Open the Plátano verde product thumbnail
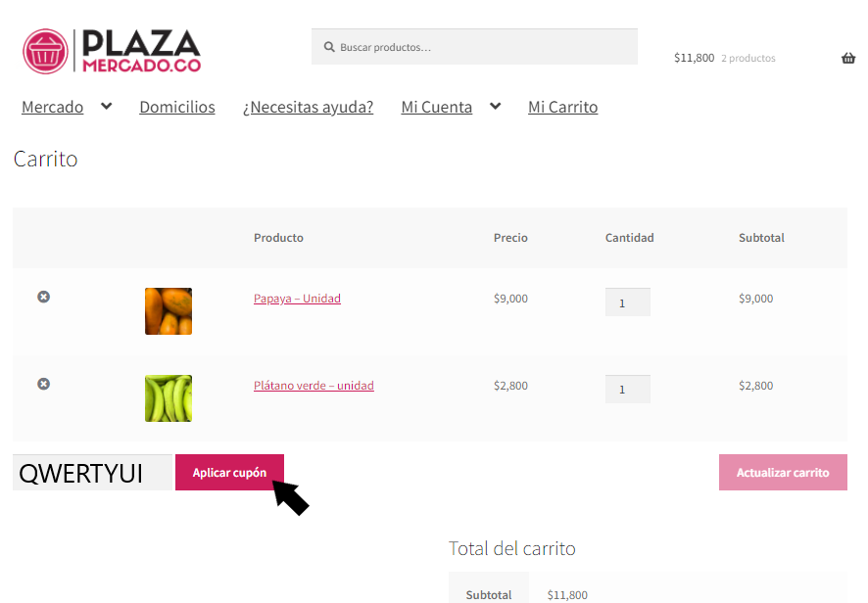 [169, 398]
